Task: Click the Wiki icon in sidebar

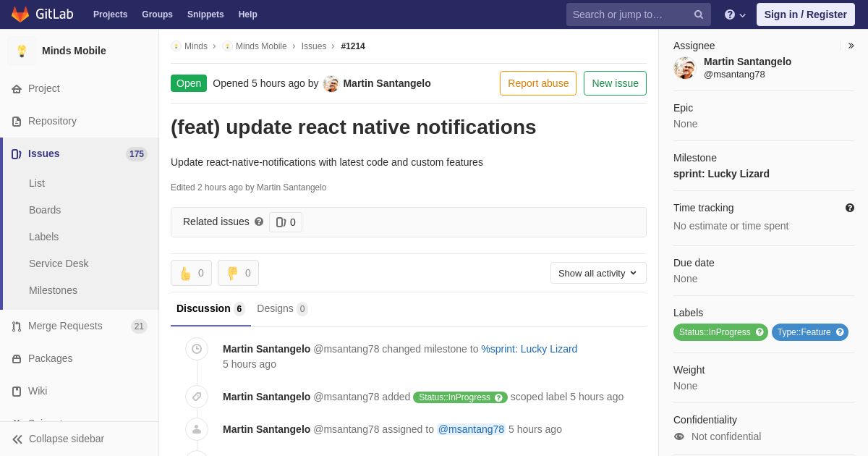Action: click(17, 392)
